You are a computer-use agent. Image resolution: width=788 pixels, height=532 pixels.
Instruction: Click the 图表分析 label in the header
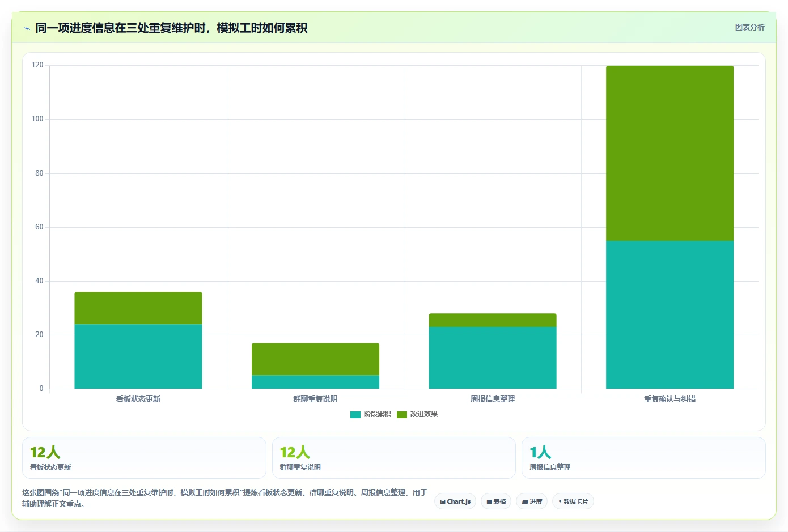(x=749, y=27)
